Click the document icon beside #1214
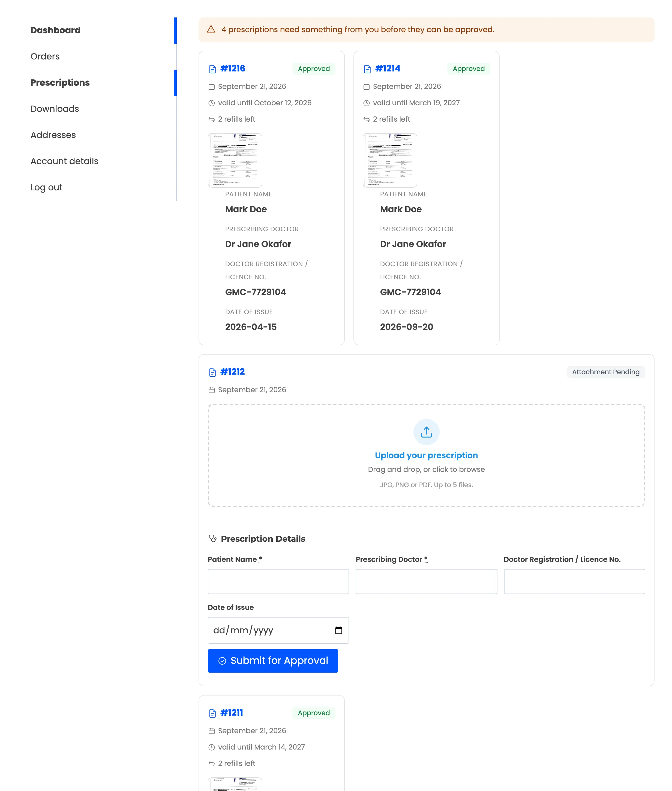The image size is (672, 791). click(367, 69)
